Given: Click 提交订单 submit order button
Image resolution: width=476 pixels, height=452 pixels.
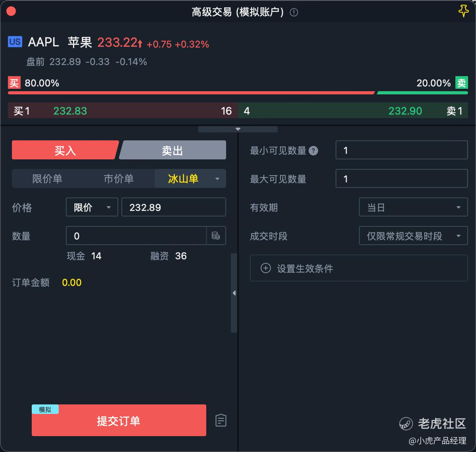Looking at the screenshot, I should click(x=119, y=420).
